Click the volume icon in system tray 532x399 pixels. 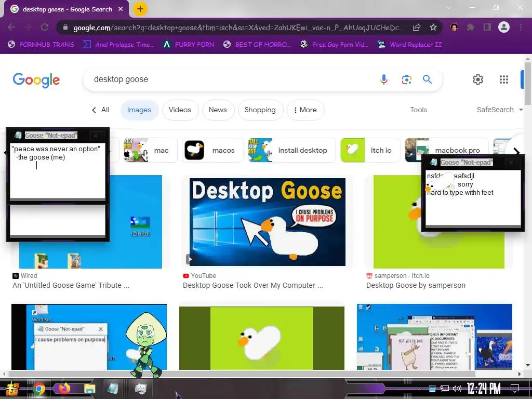[457, 389]
